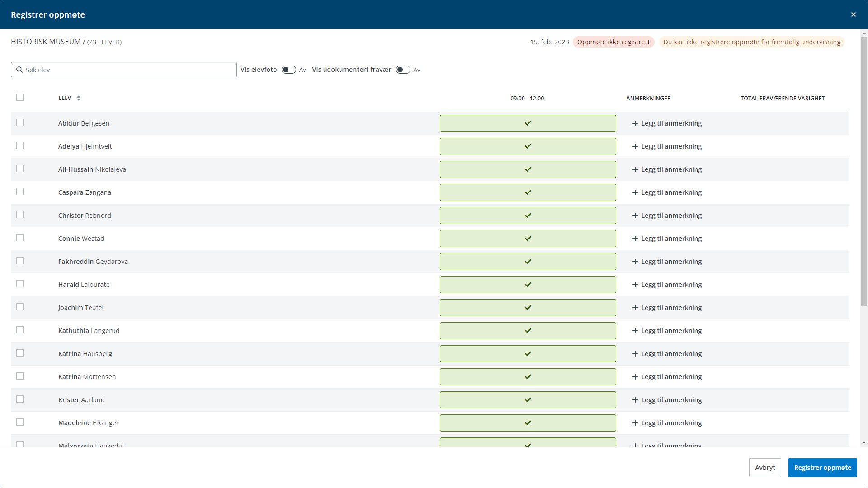The height and width of the screenshot is (488, 868).
Task: Select the checkbox for Ali-Hussain Nikolajeva
Action: pyautogui.click(x=20, y=169)
